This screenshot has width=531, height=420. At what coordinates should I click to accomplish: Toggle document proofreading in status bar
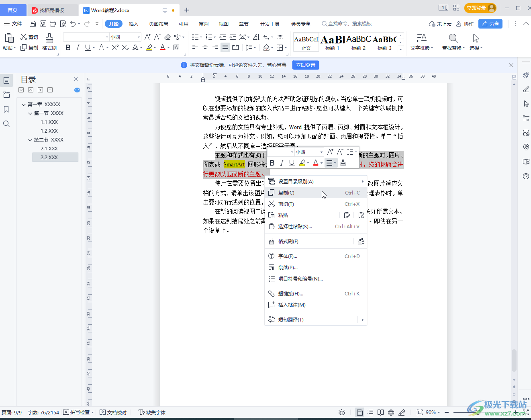coord(113,412)
